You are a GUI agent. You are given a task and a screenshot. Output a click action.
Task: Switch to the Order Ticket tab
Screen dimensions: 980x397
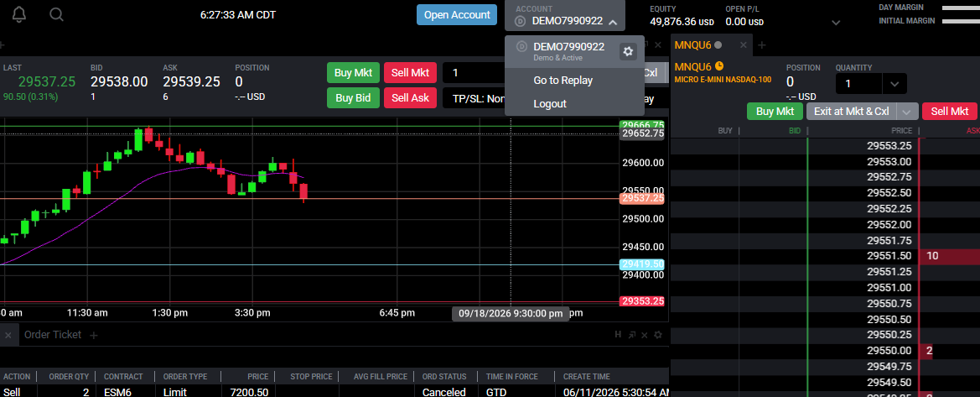pyautogui.click(x=53, y=335)
